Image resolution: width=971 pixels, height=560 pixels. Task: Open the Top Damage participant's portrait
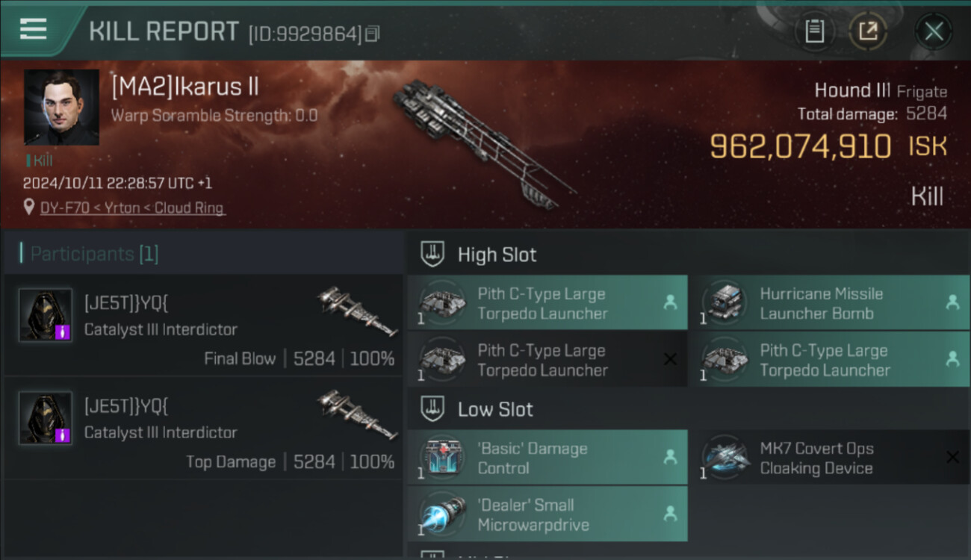click(x=46, y=418)
